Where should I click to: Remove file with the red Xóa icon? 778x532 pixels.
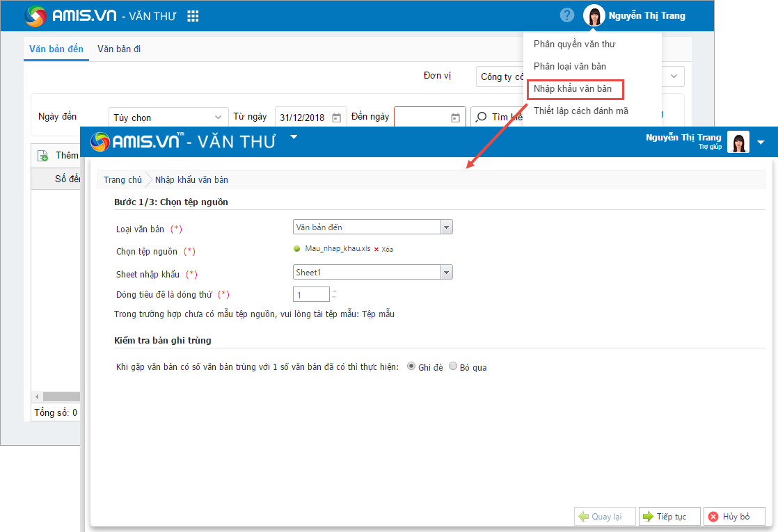(376, 249)
